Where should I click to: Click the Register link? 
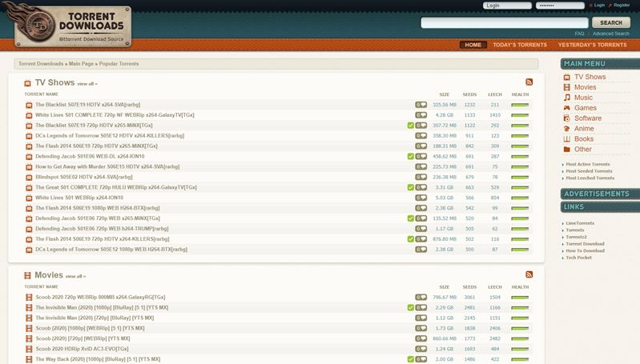coord(622,6)
